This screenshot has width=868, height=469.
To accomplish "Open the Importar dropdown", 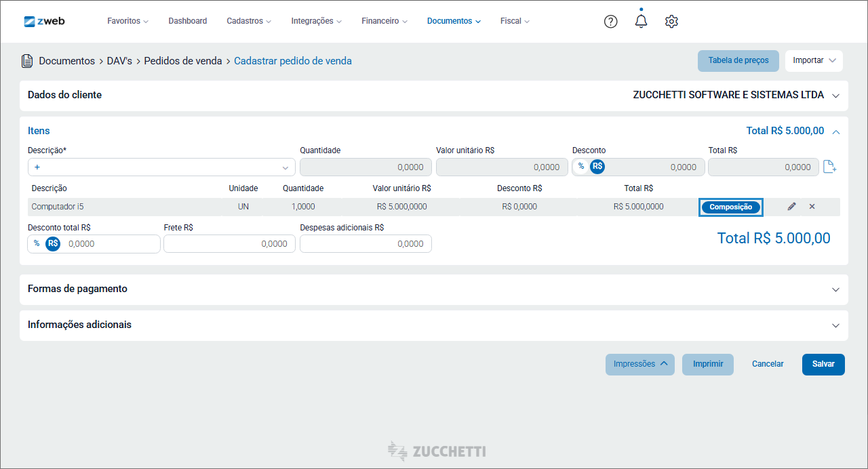I will tap(814, 60).
